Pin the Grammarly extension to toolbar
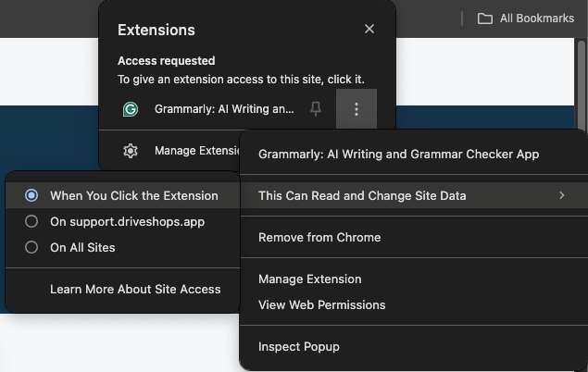Image resolution: width=588 pixels, height=372 pixels. click(x=316, y=109)
